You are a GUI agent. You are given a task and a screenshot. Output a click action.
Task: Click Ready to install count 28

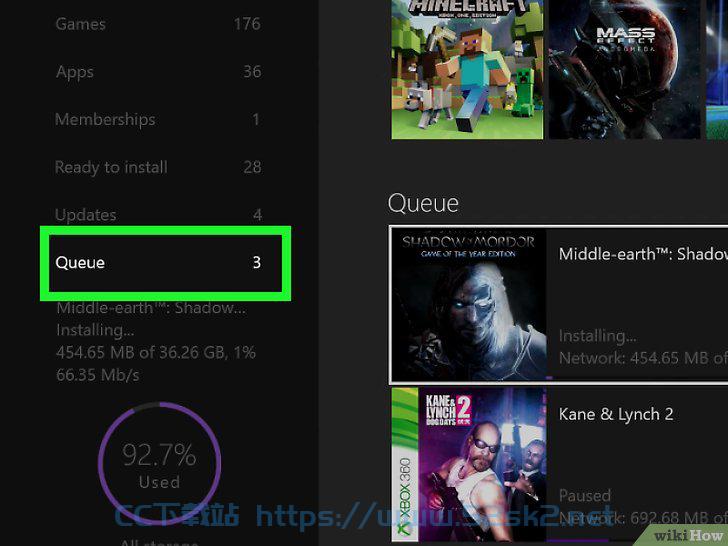pos(252,167)
